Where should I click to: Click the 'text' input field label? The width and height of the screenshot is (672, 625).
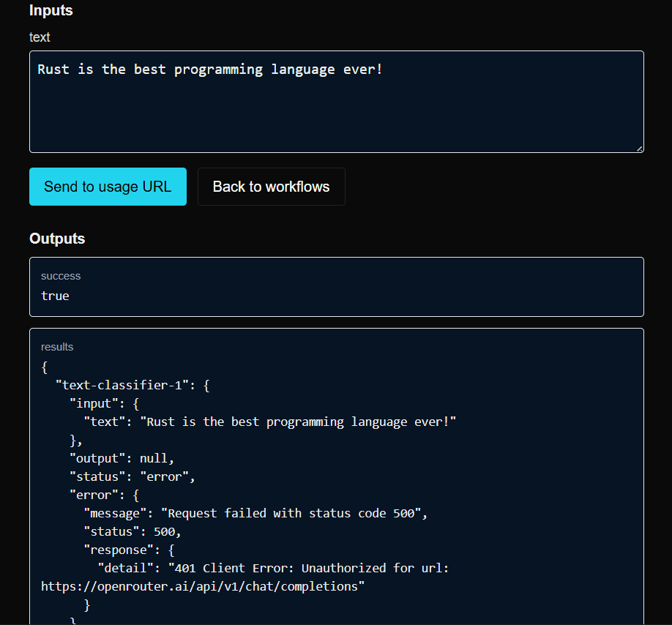point(40,37)
